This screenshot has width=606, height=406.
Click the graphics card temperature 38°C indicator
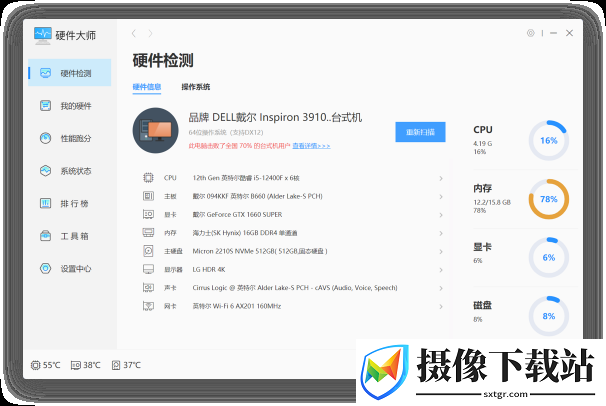click(x=86, y=365)
